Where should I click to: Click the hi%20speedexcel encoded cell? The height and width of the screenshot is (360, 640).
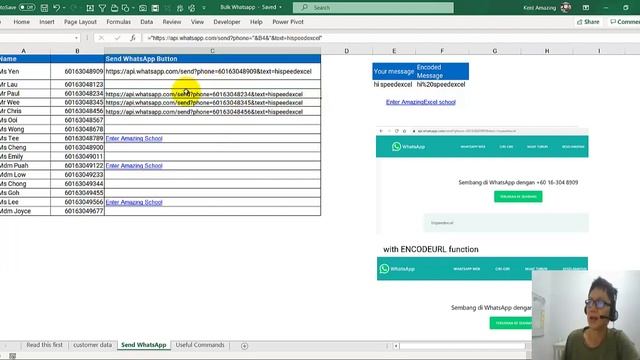click(x=442, y=84)
